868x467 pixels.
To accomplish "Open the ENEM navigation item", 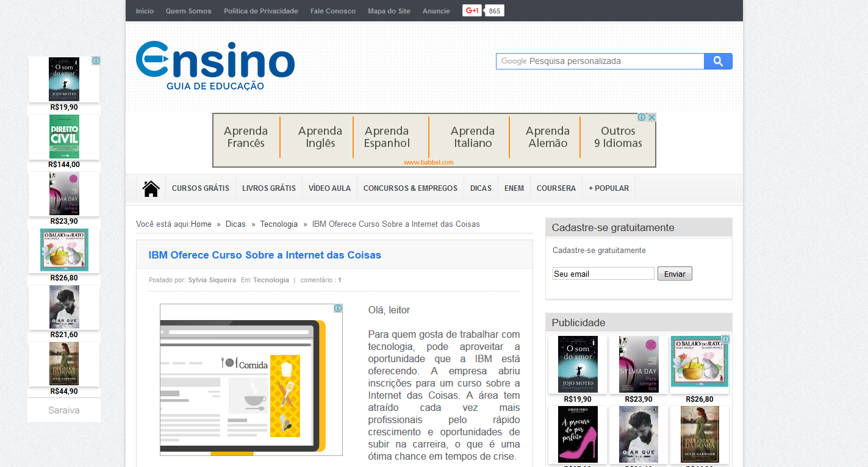I will click(514, 188).
